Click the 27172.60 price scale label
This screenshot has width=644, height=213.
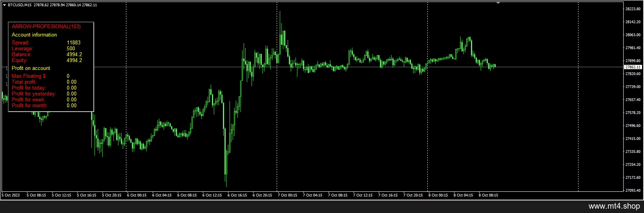tap(633, 178)
